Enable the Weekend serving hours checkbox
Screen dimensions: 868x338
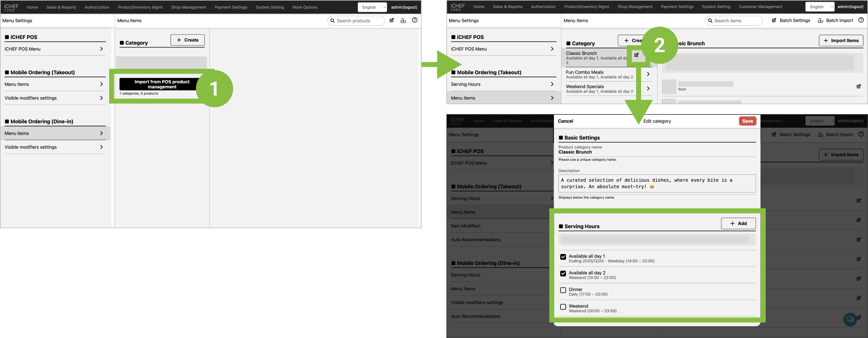(563, 307)
